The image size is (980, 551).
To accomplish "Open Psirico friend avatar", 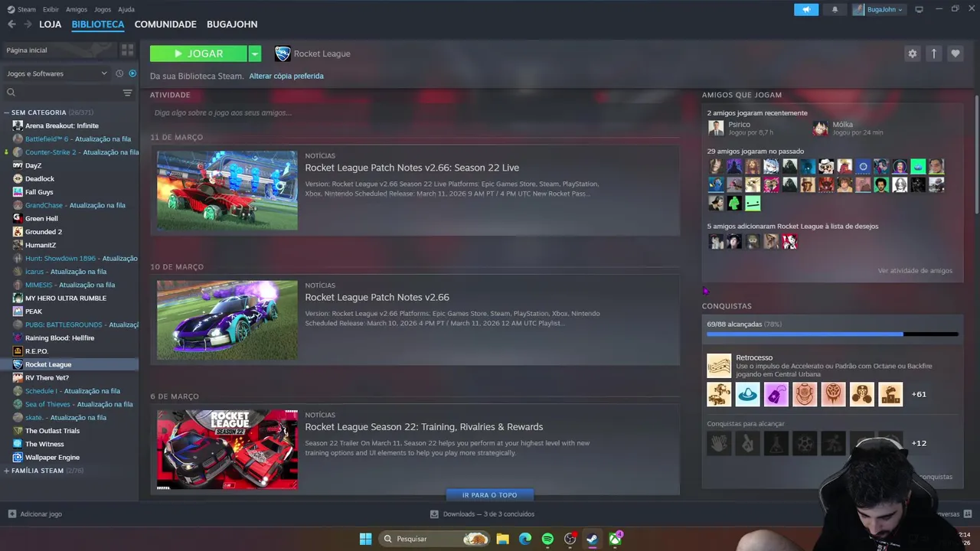I will tap(716, 128).
